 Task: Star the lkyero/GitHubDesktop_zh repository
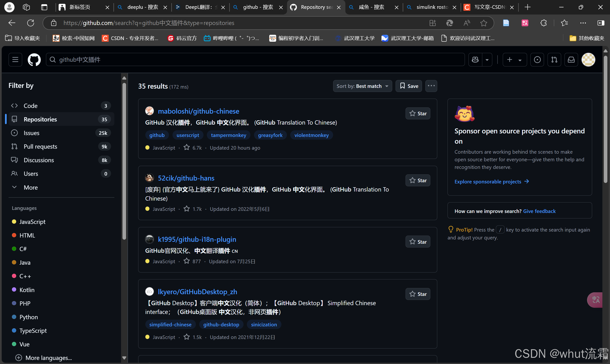[x=418, y=294]
